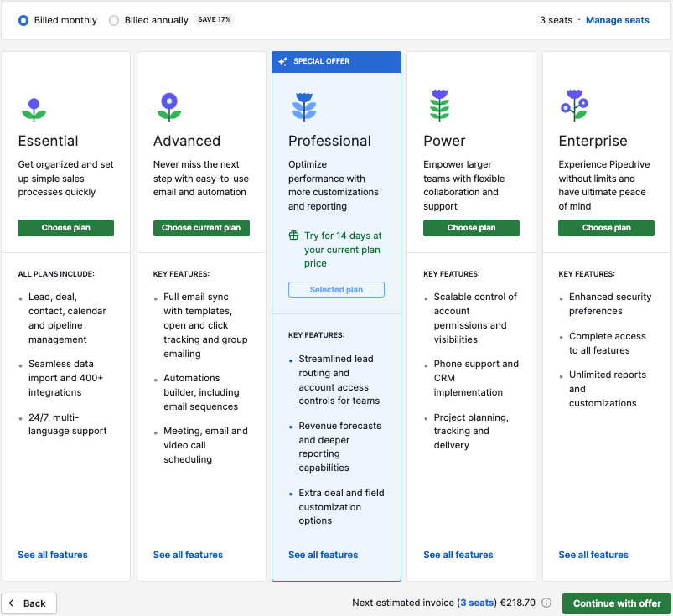Click the Essential plan heading
Viewport: 673px width, 616px height.
[x=48, y=141]
